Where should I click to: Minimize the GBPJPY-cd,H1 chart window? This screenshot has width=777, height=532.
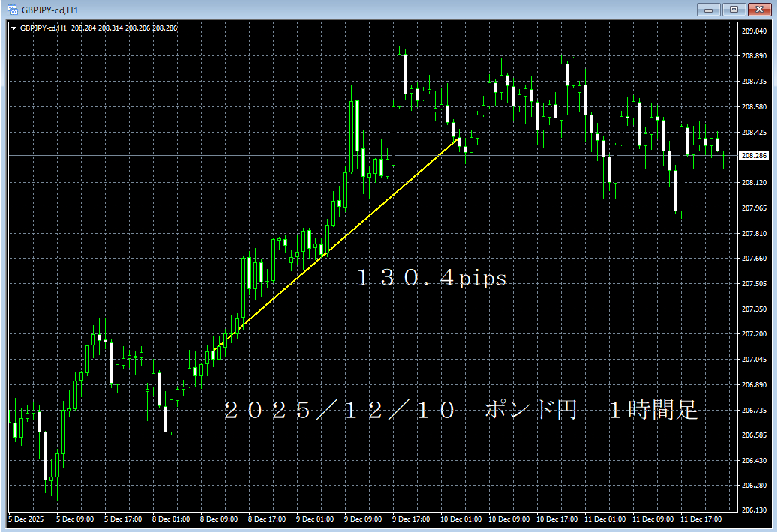pyautogui.click(x=709, y=10)
